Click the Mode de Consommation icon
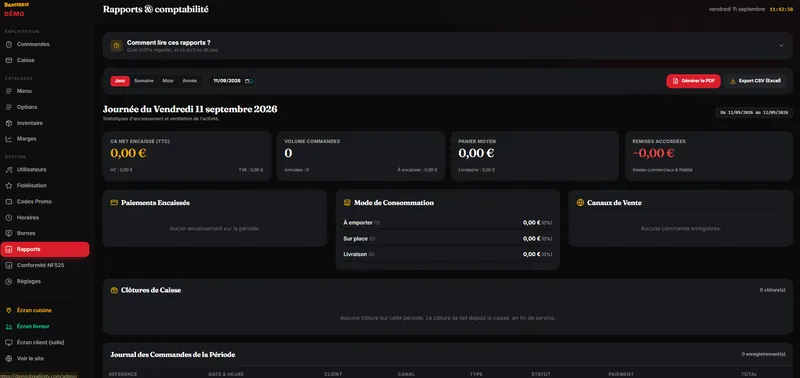 (347, 203)
